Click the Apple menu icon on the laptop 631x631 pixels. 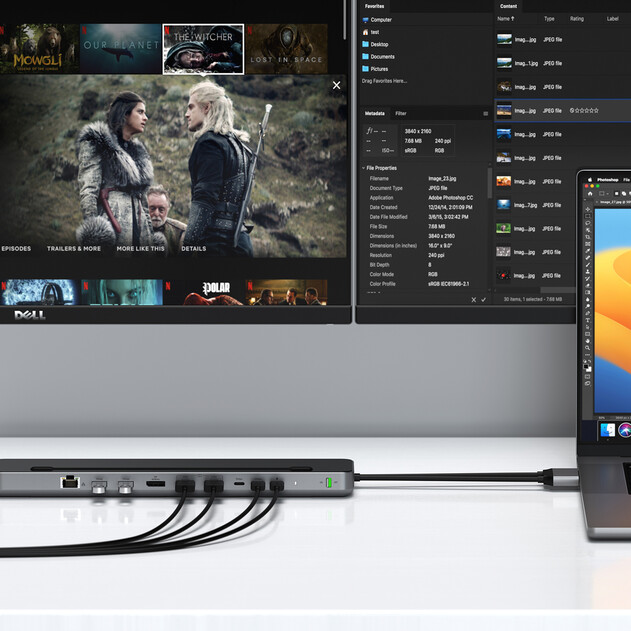click(587, 180)
